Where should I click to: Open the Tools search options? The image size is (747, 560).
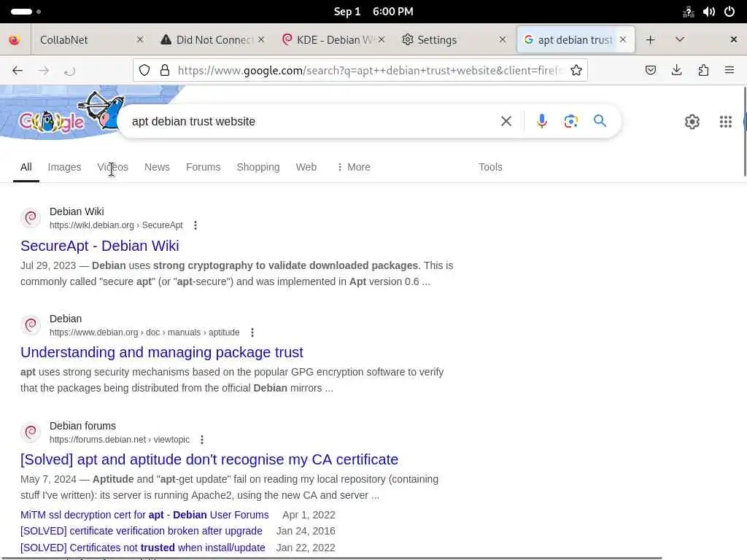pos(490,167)
